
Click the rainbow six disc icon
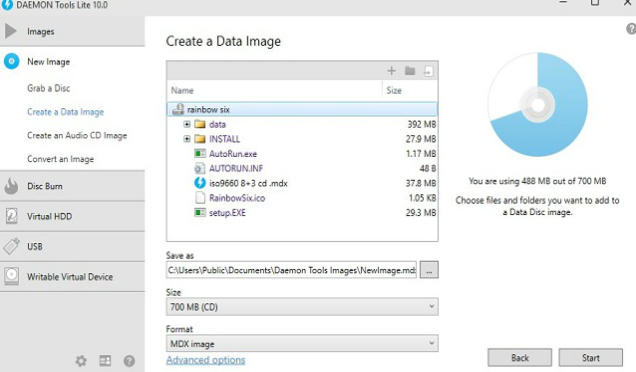pos(178,109)
